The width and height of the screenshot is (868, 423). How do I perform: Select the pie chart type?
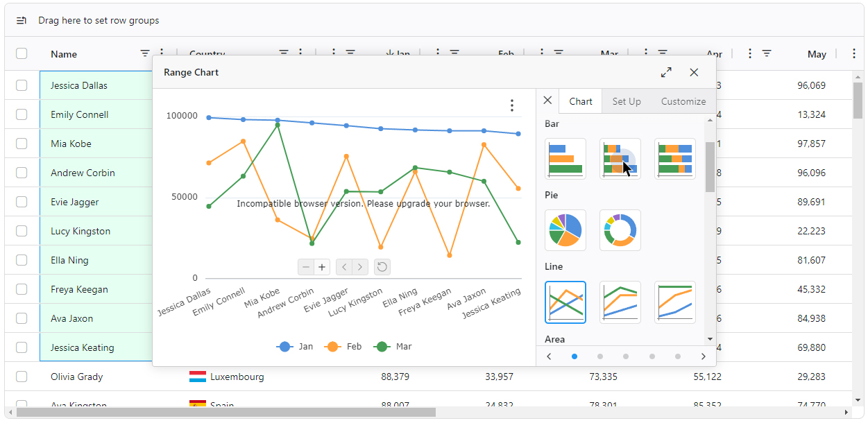click(565, 230)
